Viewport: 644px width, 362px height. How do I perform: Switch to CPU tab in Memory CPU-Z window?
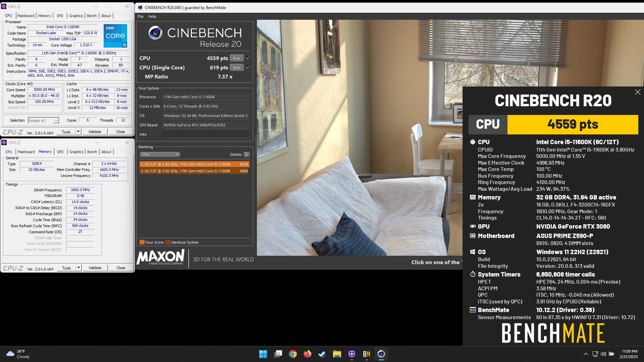click(x=9, y=152)
